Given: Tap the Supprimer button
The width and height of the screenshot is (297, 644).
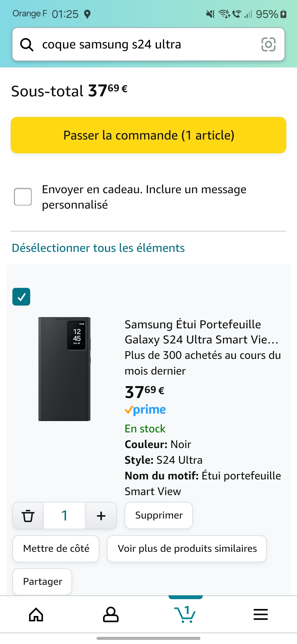Looking at the screenshot, I should coord(159,515).
